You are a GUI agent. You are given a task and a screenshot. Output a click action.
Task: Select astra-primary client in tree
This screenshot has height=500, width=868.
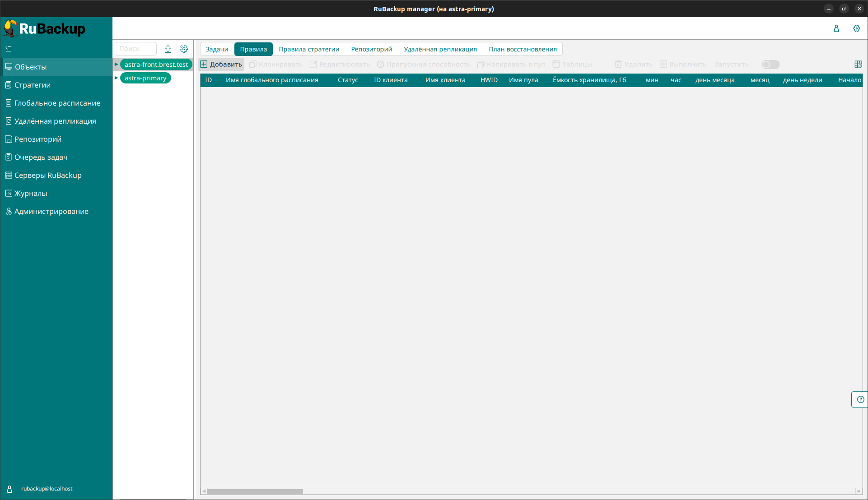coord(145,78)
